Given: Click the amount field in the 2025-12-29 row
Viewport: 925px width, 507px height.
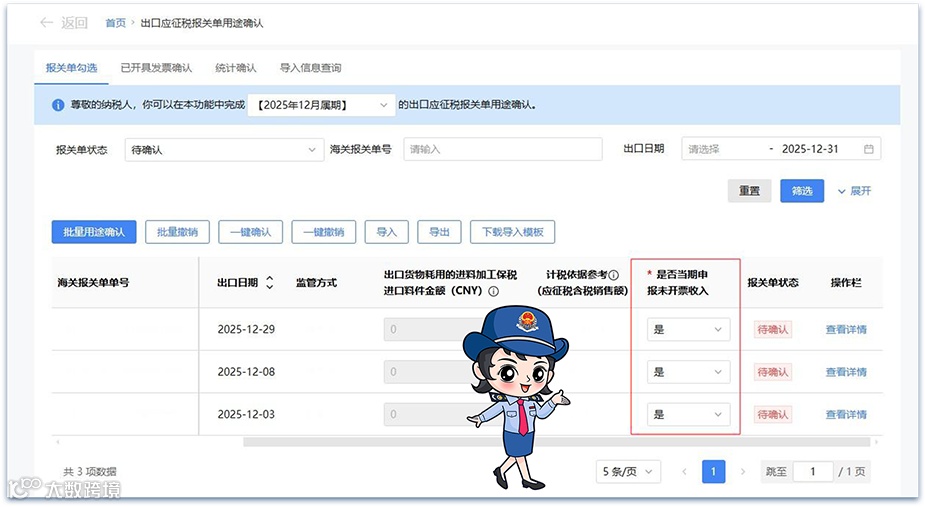Looking at the screenshot, I should click(x=434, y=329).
